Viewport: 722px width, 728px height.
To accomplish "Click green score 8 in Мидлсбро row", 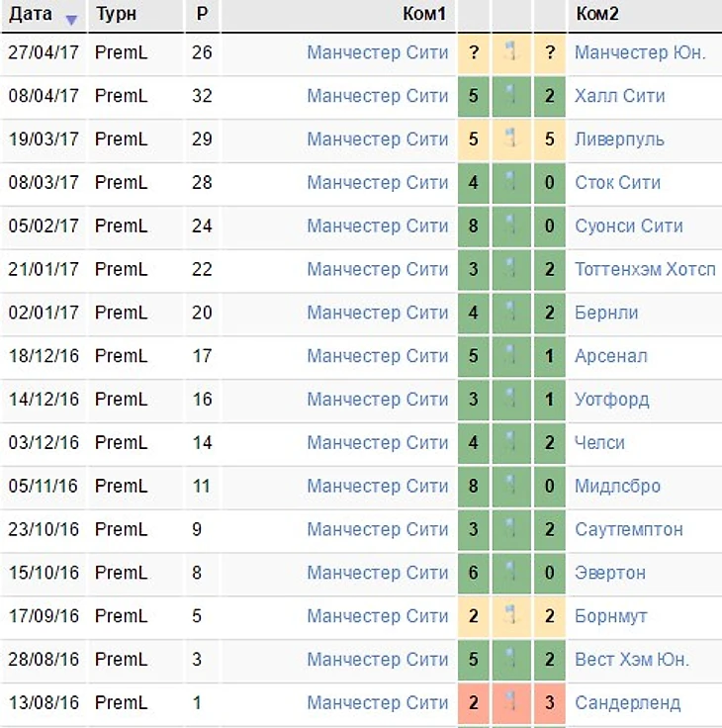I will click(x=474, y=486).
